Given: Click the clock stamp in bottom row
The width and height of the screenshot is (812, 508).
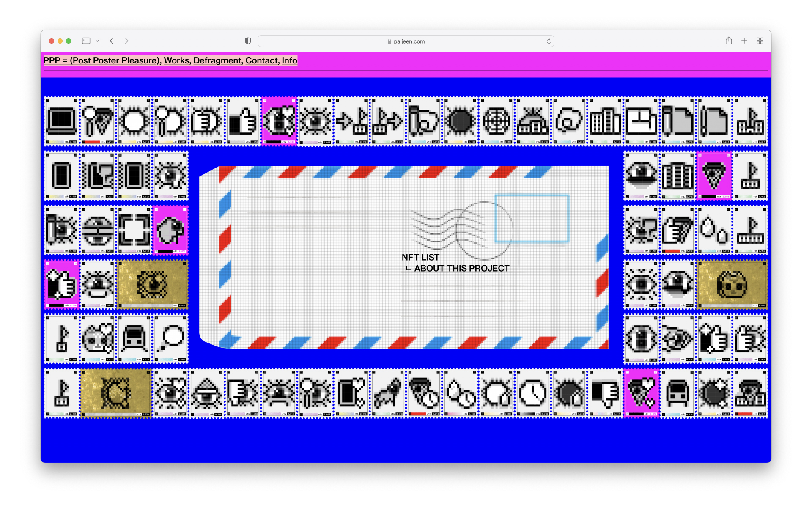Looking at the screenshot, I should (x=532, y=393).
